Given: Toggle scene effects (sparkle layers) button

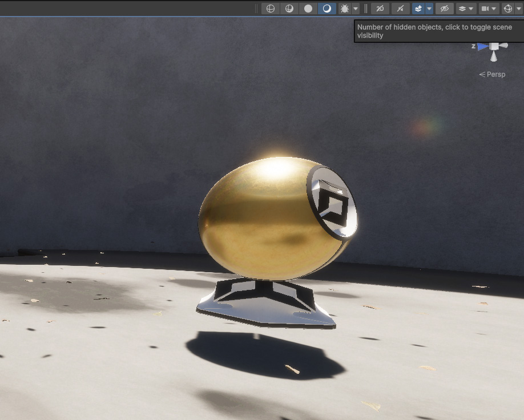Looking at the screenshot, I should tap(418, 9).
